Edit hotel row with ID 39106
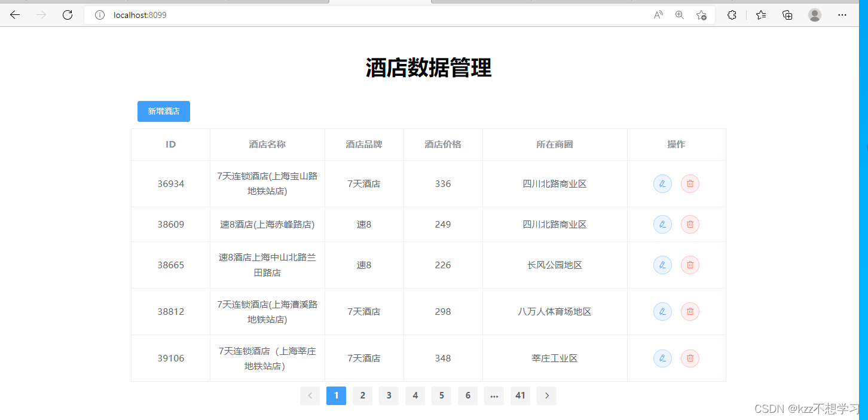 coord(662,358)
